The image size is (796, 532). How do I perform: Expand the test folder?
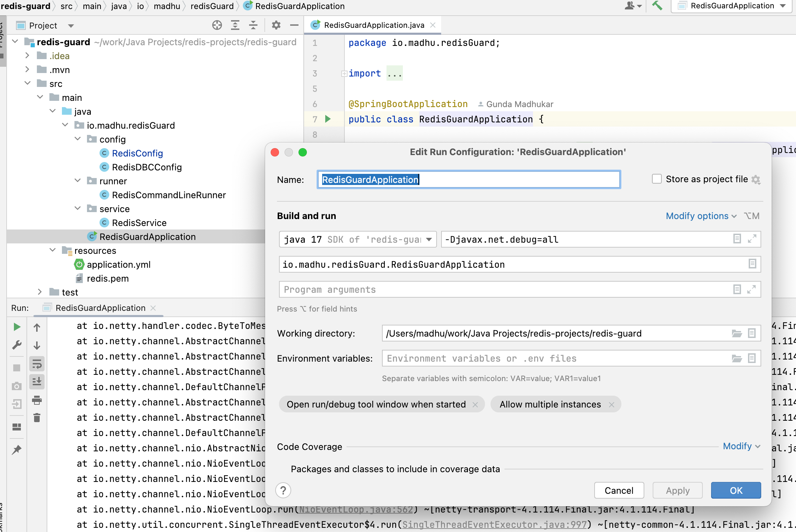click(40, 292)
